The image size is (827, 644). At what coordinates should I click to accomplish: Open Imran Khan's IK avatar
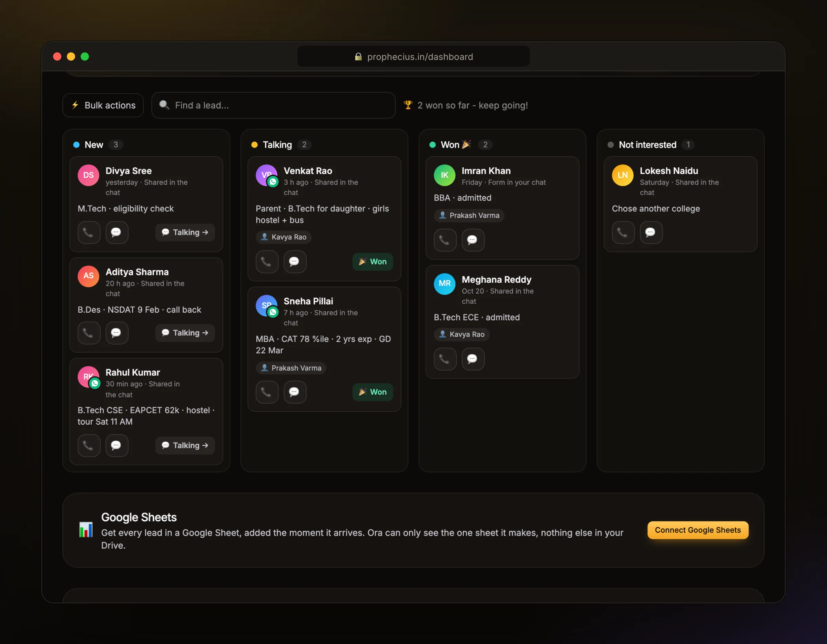445,175
